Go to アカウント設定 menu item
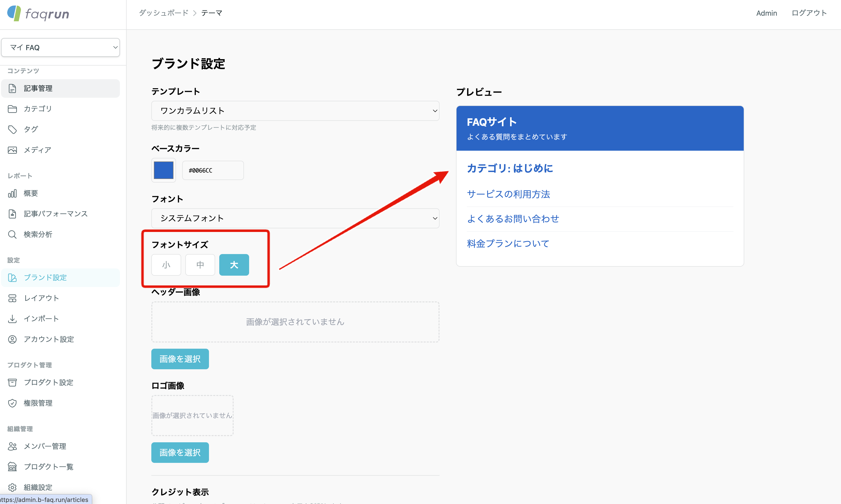Viewport: 841px width, 504px height. pos(60,339)
